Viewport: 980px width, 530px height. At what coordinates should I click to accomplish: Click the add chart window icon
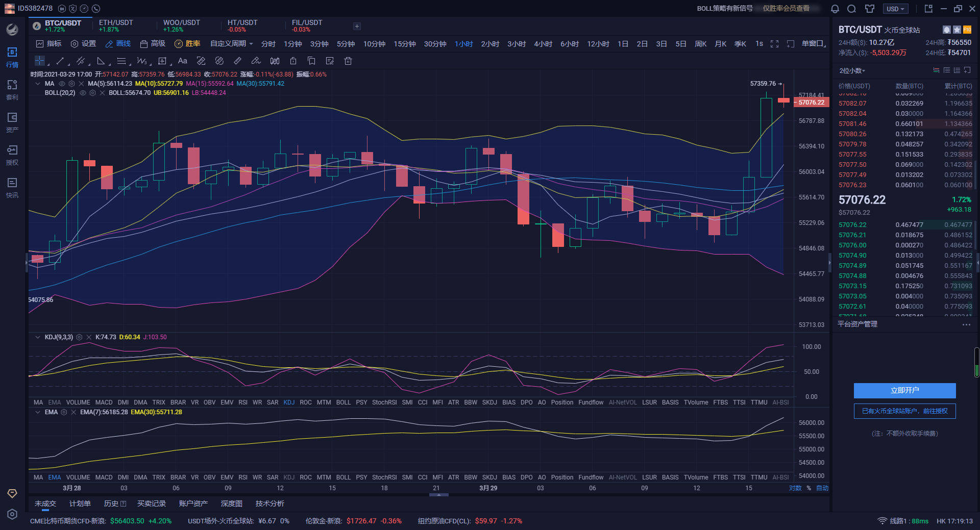[791, 44]
